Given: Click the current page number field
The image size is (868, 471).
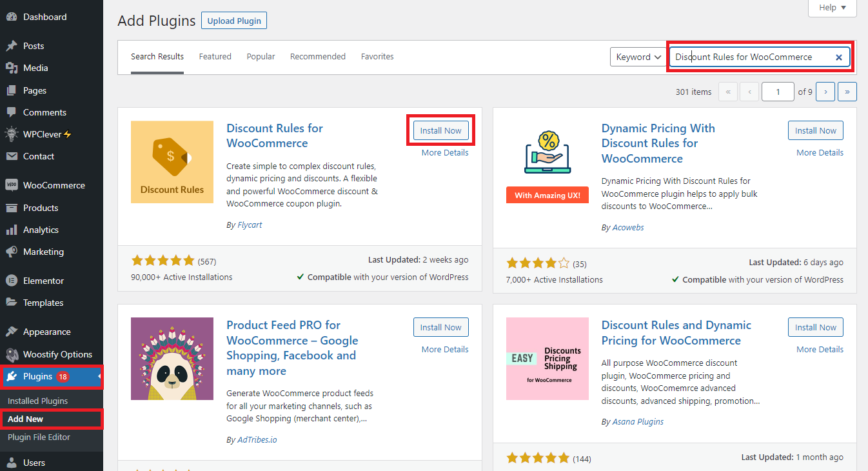Looking at the screenshot, I should click(778, 92).
